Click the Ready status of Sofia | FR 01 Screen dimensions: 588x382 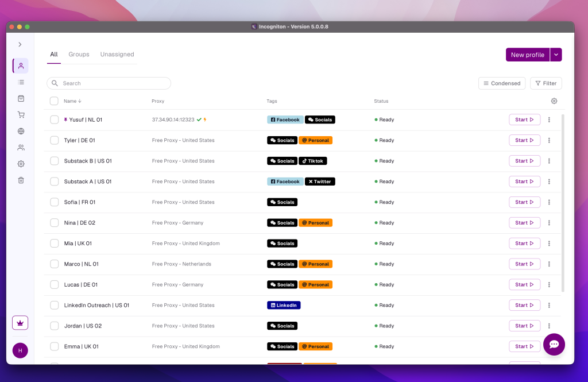point(384,202)
